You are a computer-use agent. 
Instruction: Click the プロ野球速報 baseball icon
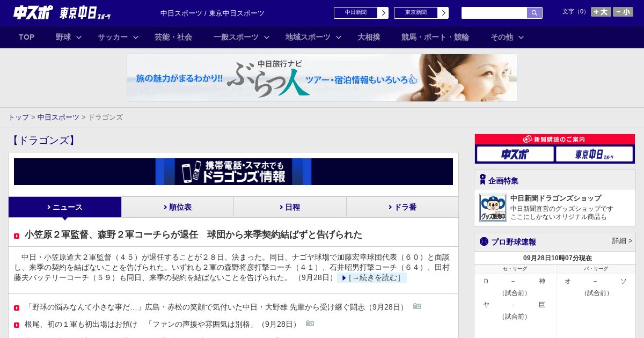tap(484, 241)
